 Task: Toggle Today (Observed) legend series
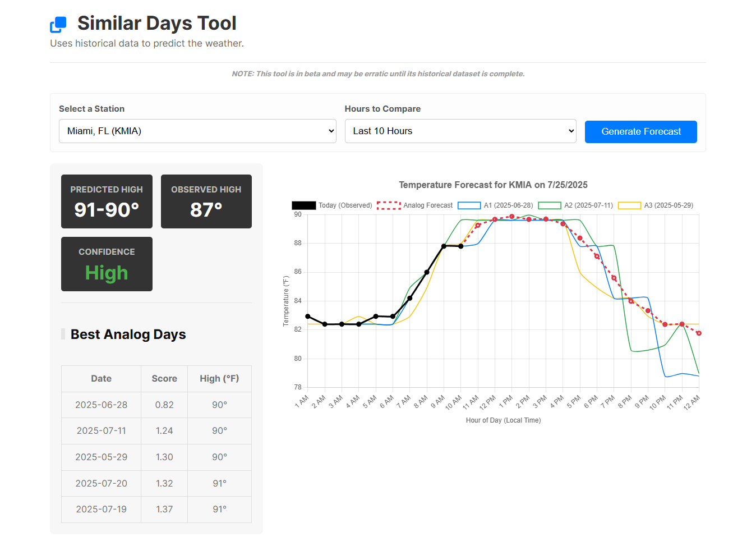331,205
